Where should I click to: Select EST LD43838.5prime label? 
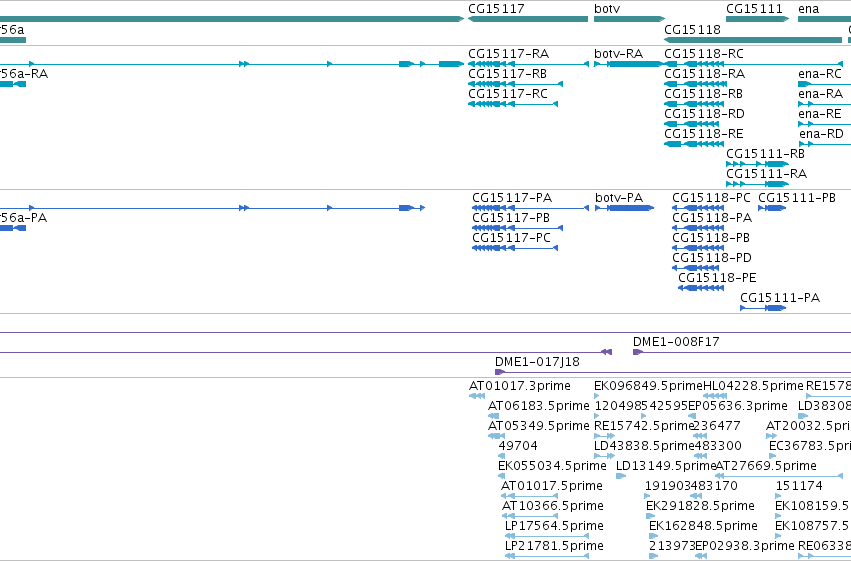(x=644, y=447)
